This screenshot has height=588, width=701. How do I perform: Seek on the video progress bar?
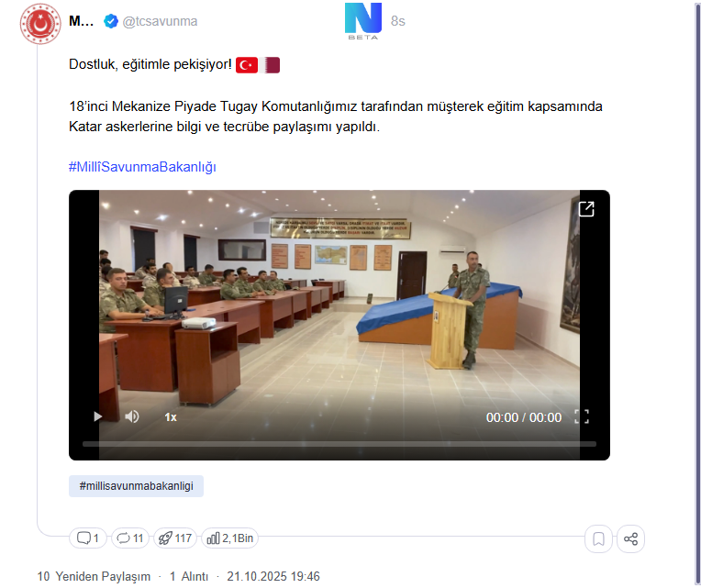[339, 444]
